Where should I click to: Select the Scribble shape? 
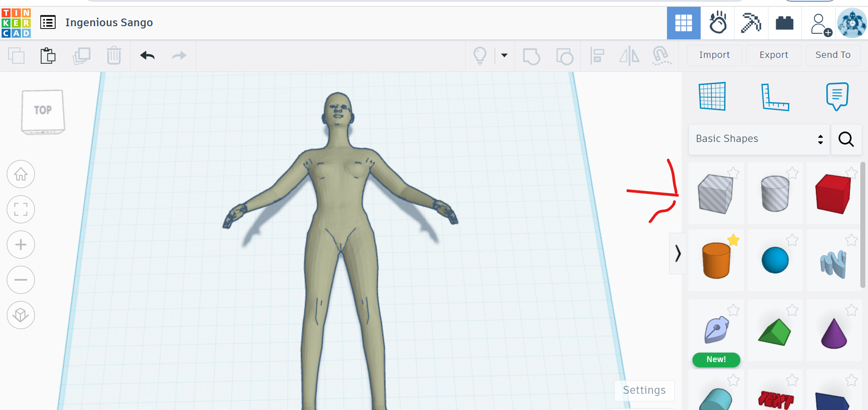(x=834, y=264)
